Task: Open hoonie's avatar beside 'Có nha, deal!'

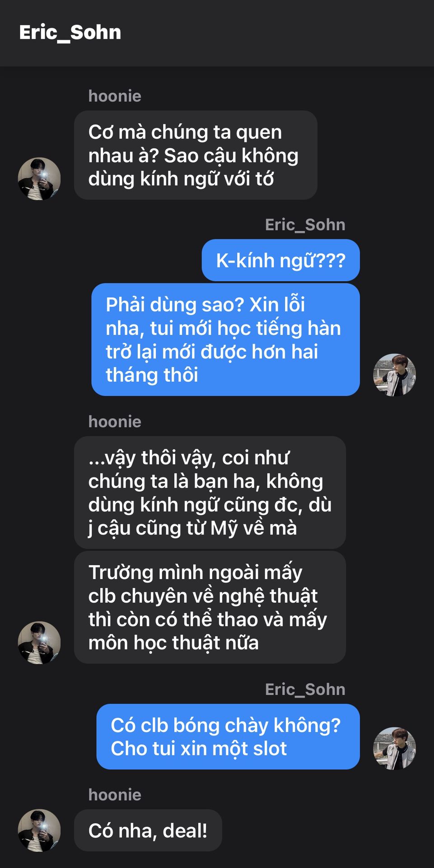Action: point(39,830)
